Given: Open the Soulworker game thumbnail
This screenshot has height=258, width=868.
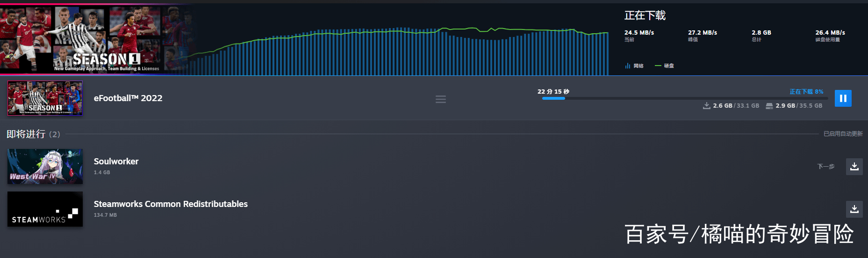Looking at the screenshot, I should tap(45, 166).
